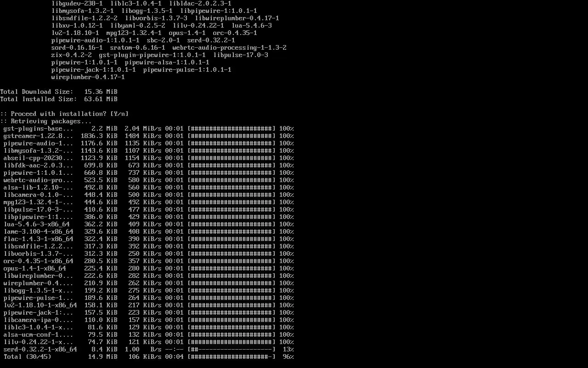This screenshot has width=588, height=368.
Task: Click the 13% percentage on serd row
Action: 287,350
